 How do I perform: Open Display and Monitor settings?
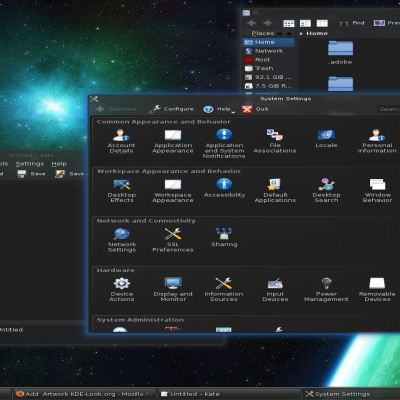click(x=173, y=290)
